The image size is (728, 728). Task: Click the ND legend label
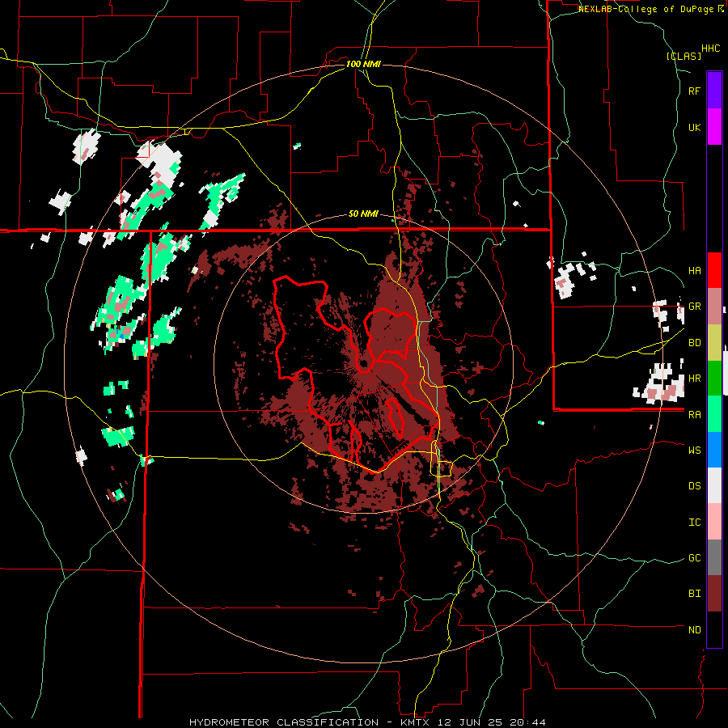pos(695,629)
